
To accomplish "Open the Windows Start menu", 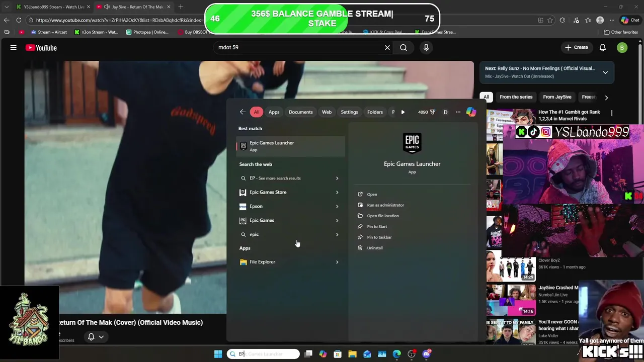I will (218, 354).
